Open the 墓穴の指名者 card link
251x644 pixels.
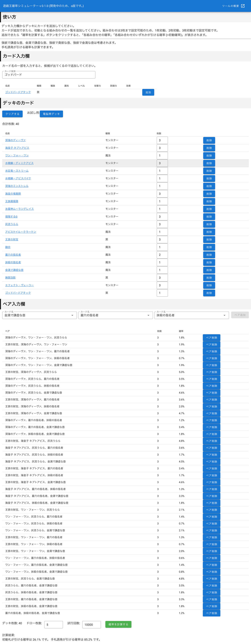point(13,255)
